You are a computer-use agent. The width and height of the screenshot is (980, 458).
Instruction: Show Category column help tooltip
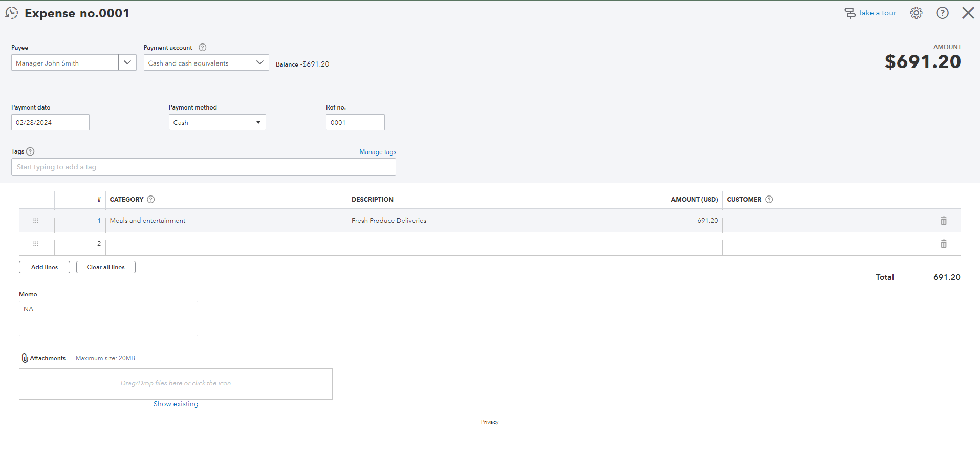click(x=151, y=200)
